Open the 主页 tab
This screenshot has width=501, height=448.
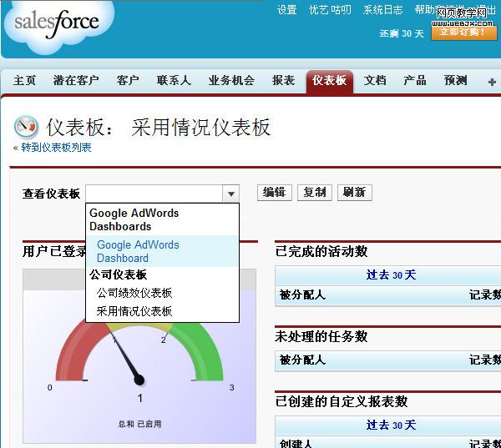click(x=25, y=81)
